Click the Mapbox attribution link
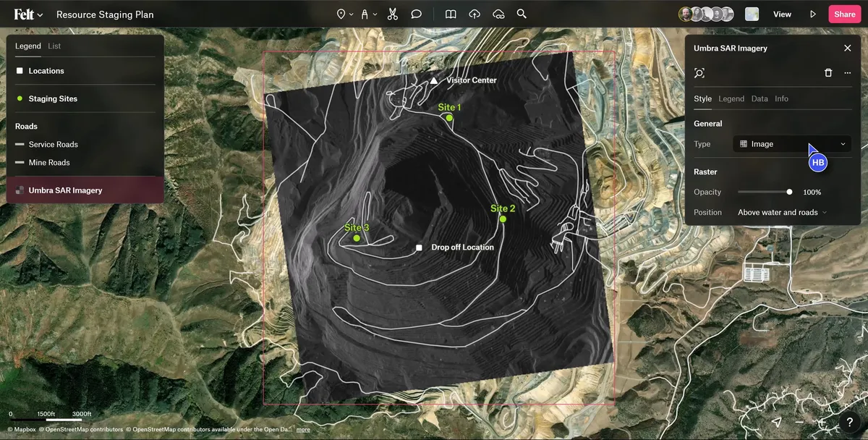Viewport: 868px width, 440px height. tap(22, 429)
